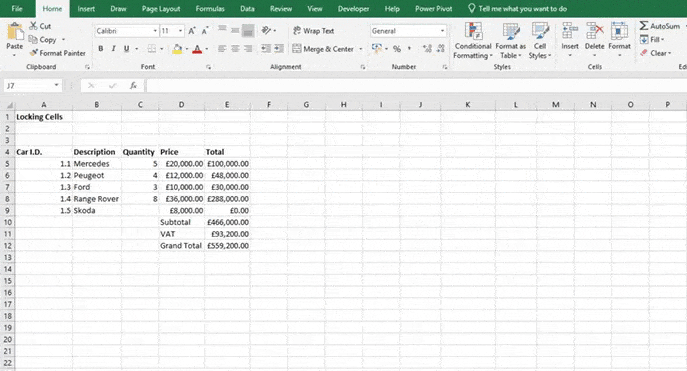The width and height of the screenshot is (687, 371).
Task: Switch to the Developer tab
Action: (353, 9)
